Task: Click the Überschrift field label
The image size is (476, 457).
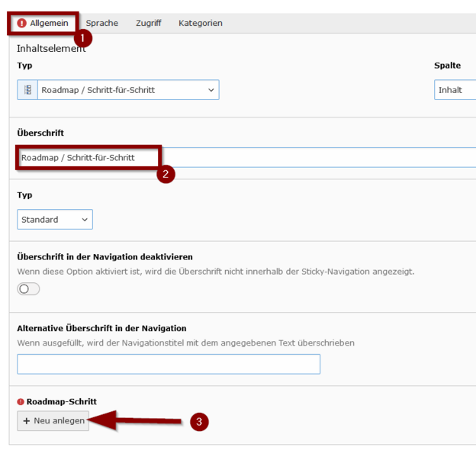Action: point(40,133)
